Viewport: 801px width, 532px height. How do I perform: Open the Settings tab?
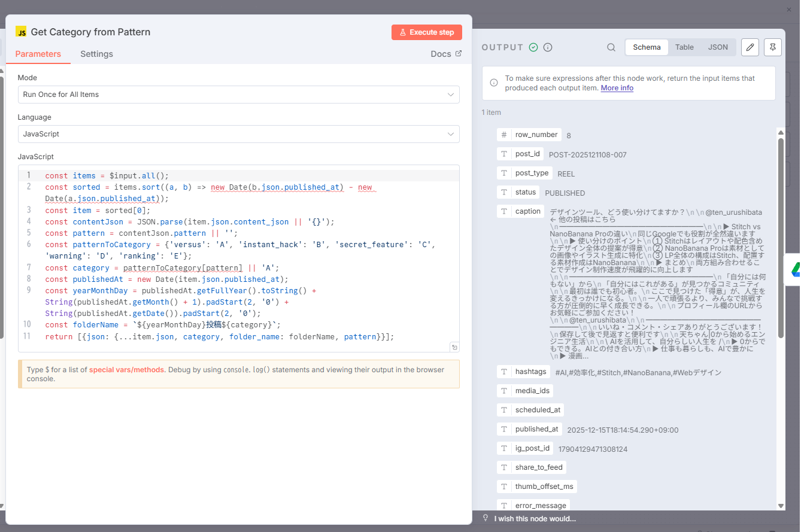pyautogui.click(x=96, y=54)
